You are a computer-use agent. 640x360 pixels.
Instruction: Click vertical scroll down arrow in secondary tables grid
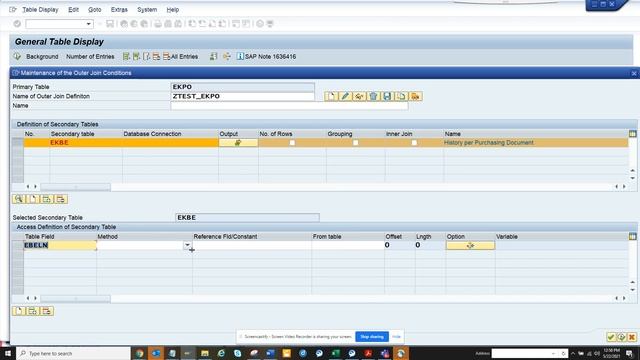click(633, 178)
